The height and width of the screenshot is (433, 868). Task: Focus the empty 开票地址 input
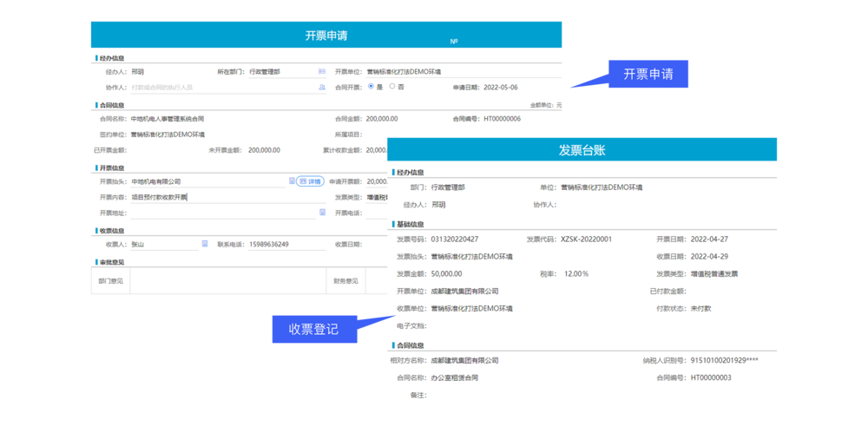[x=222, y=213]
